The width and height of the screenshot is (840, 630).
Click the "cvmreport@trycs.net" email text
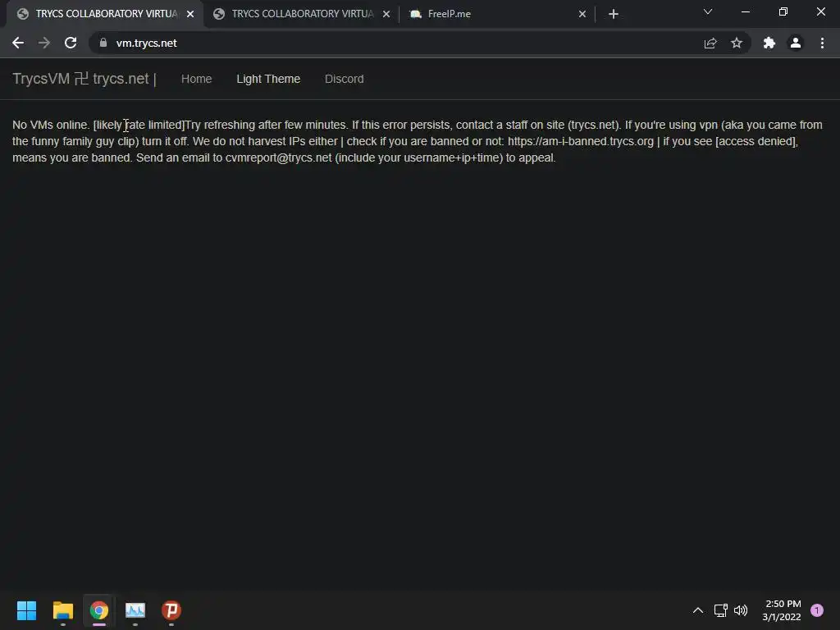coord(279,158)
